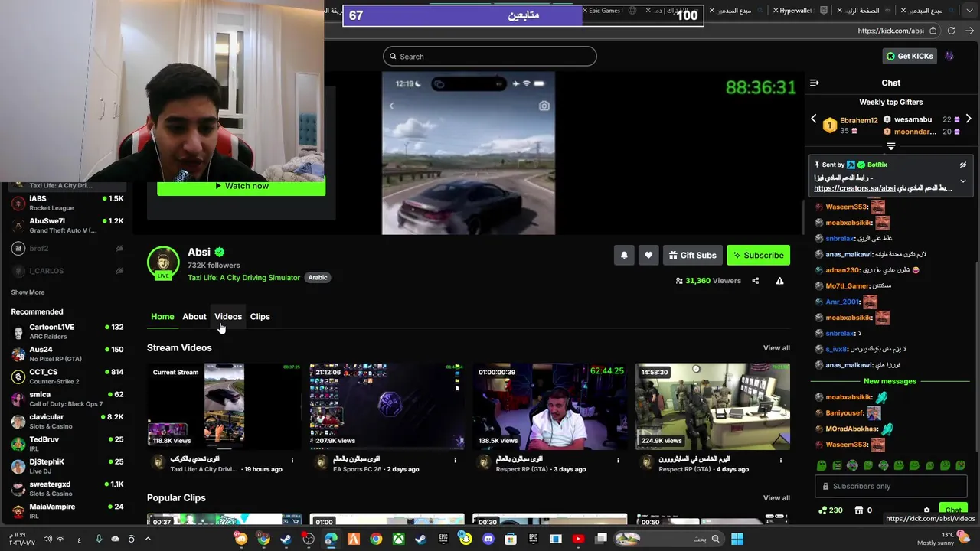Open options for Current Stream video

click(x=292, y=460)
